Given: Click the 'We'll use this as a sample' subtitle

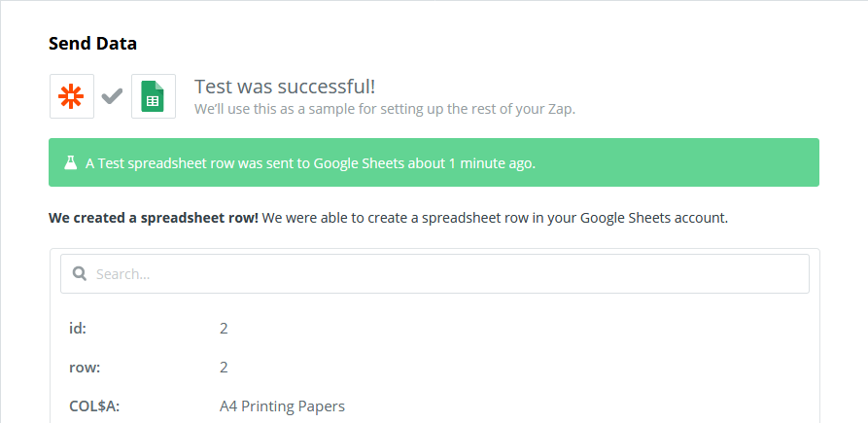Looking at the screenshot, I should 385,109.
